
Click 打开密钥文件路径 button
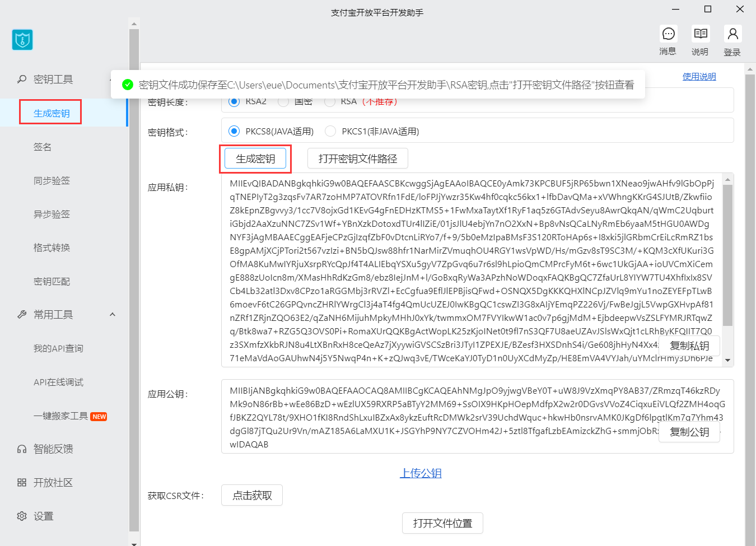358,158
